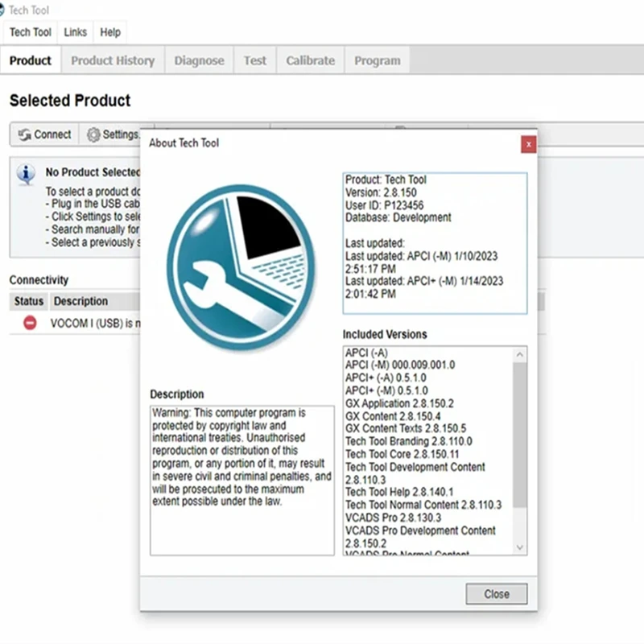Switch to the Program tab
Image resolution: width=644 pixels, height=644 pixels.
(378, 60)
